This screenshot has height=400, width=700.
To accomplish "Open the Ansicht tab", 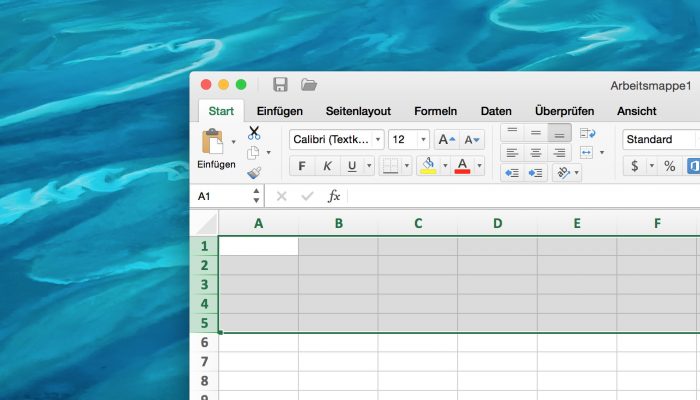I will [637, 111].
